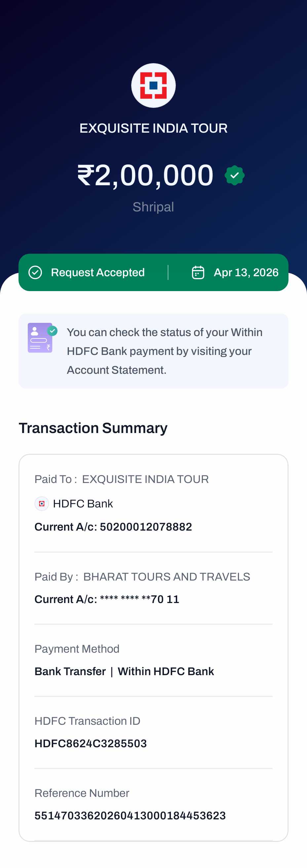Click the Transaction Summary heading
The width and height of the screenshot is (307, 868).
(x=93, y=428)
